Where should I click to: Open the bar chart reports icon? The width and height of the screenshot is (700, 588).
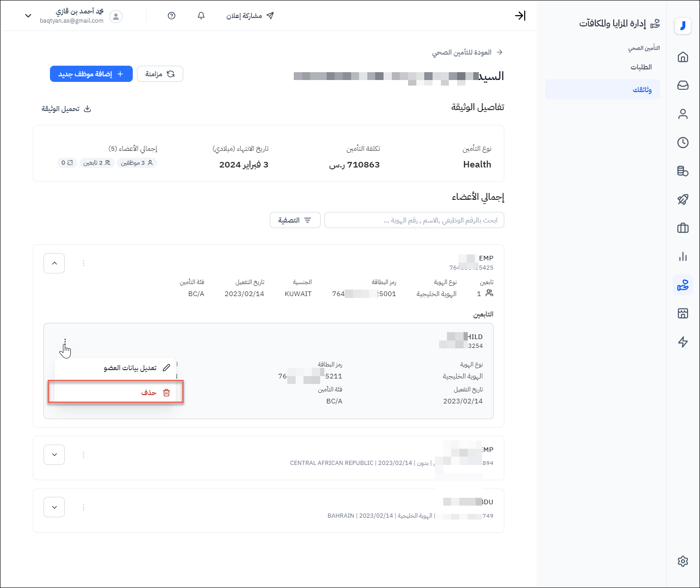point(682,257)
